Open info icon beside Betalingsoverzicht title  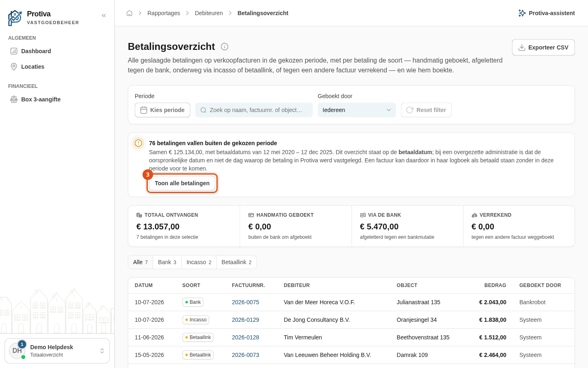tap(225, 47)
